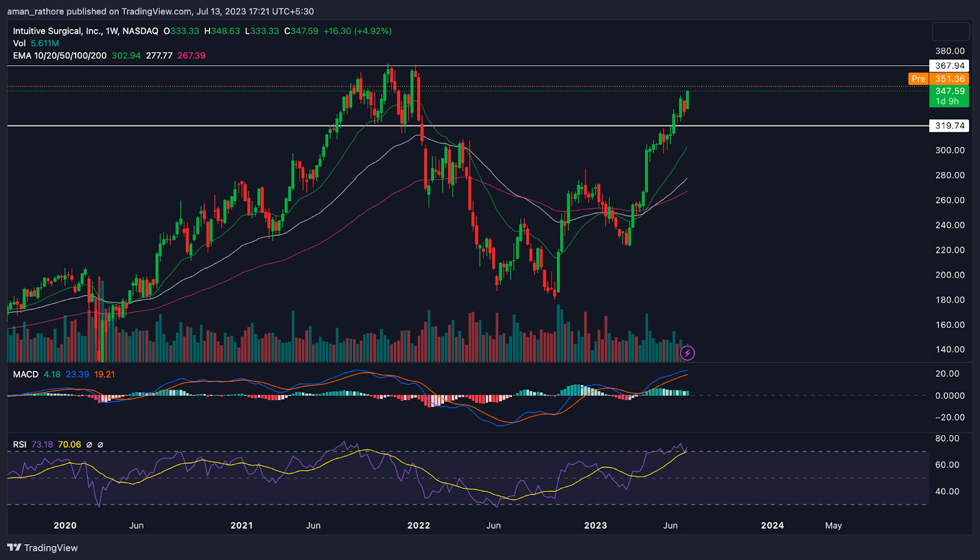Click the 2024 label on time axis

coord(772,525)
